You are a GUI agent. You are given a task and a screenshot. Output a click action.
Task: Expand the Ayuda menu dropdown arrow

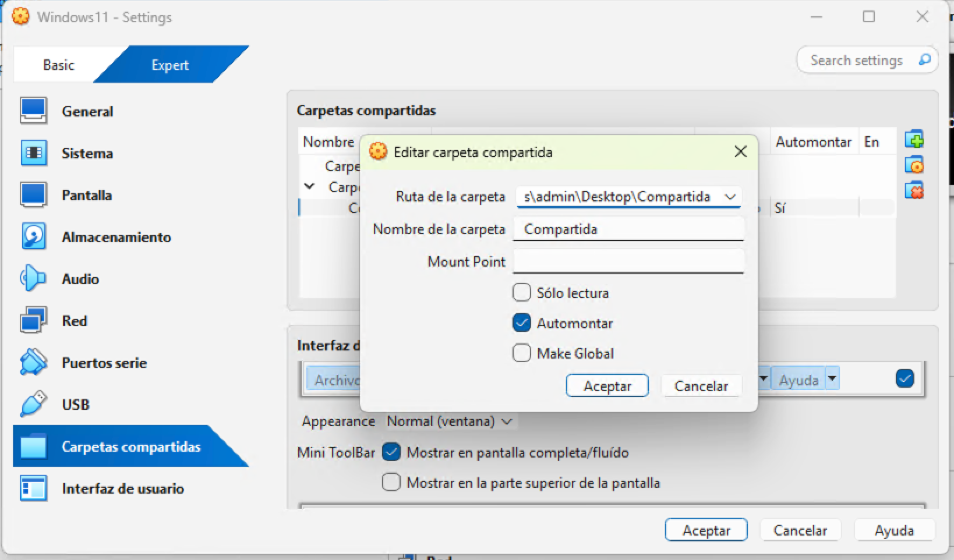click(x=832, y=378)
